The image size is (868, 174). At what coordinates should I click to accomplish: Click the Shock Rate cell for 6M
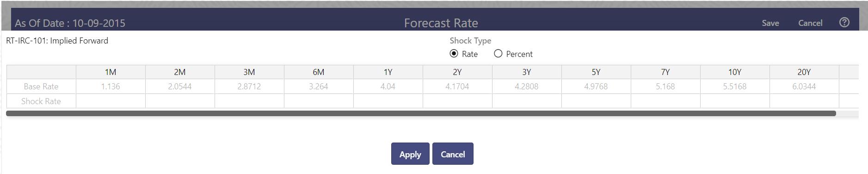(319, 101)
